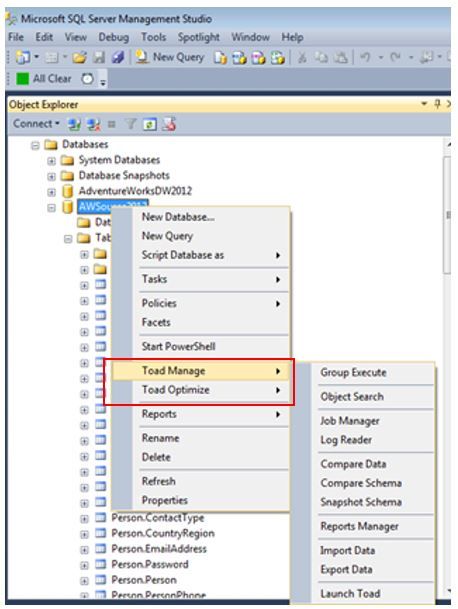Click the Object Explorer vertical scrollbar thumb

click(447, 216)
